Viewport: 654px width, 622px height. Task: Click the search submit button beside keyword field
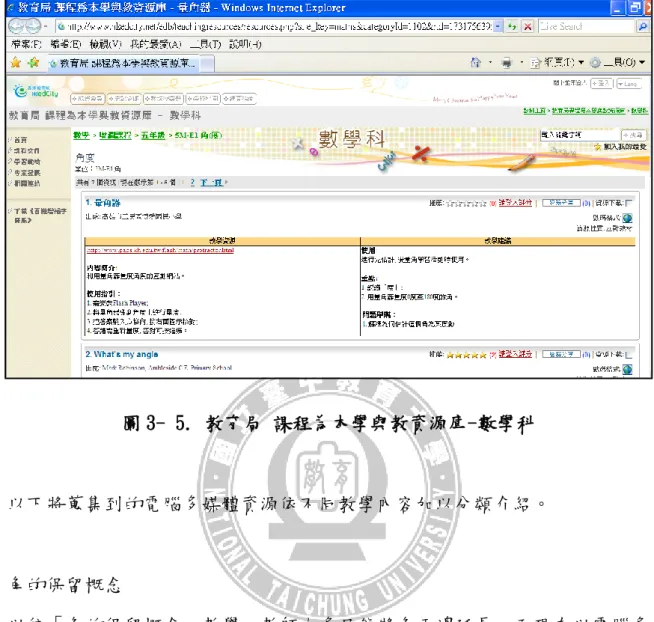point(634,135)
